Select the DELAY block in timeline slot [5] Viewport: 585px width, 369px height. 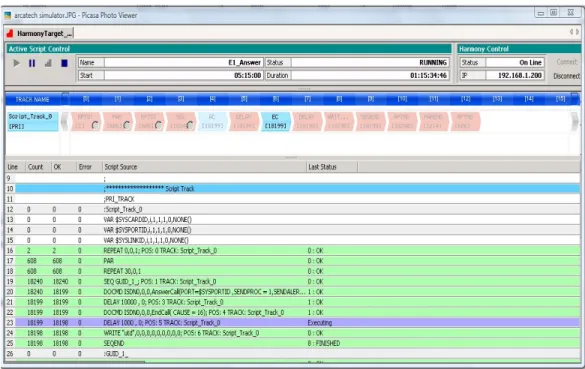click(x=244, y=121)
